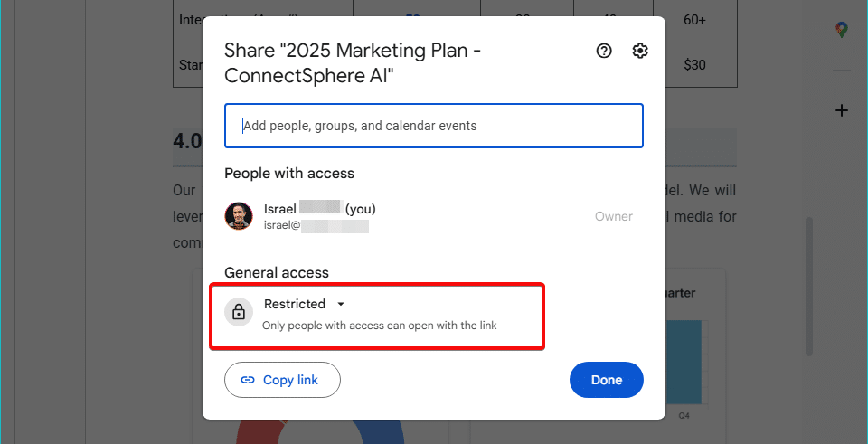
Task: Click the plus Get add-ons icon
Action: point(842,110)
